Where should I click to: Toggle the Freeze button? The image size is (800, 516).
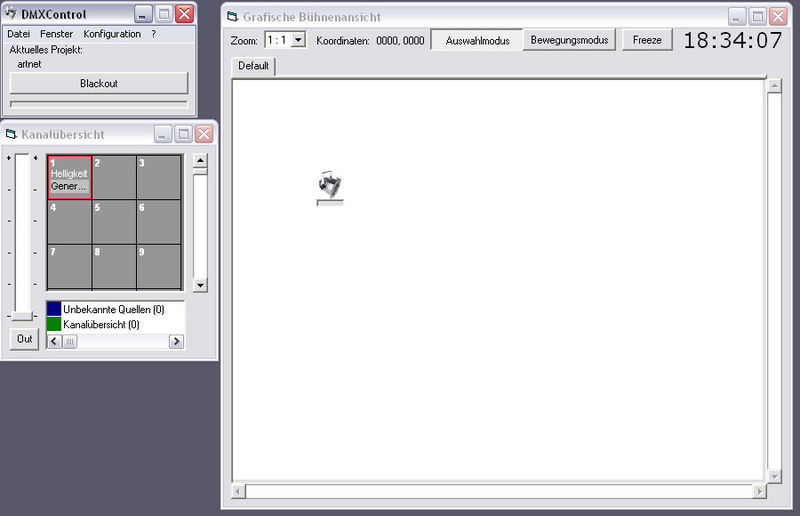pos(647,41)
